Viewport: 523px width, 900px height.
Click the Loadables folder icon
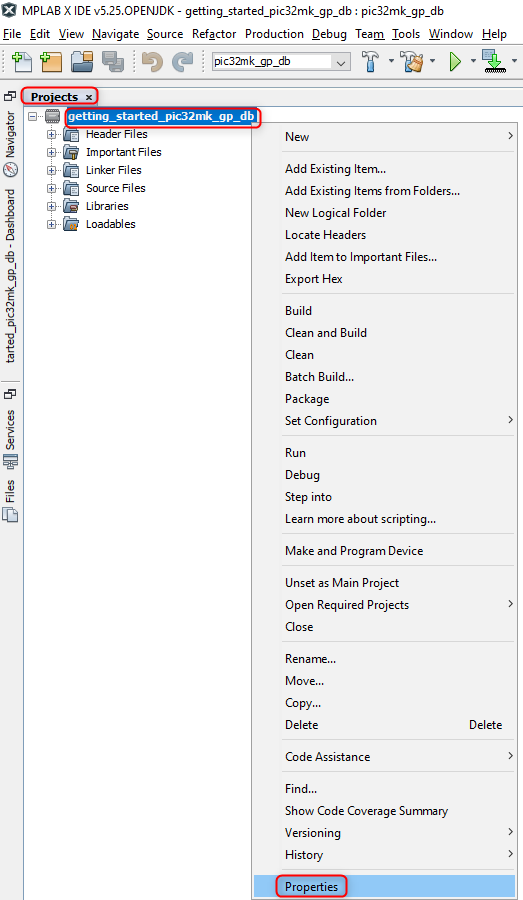pos(71,224)
